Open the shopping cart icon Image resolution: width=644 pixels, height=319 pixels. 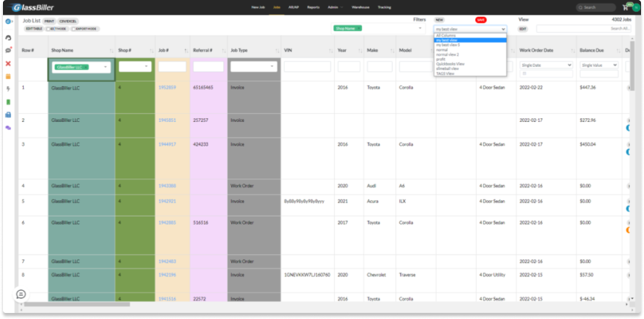(x=626, y=7)
